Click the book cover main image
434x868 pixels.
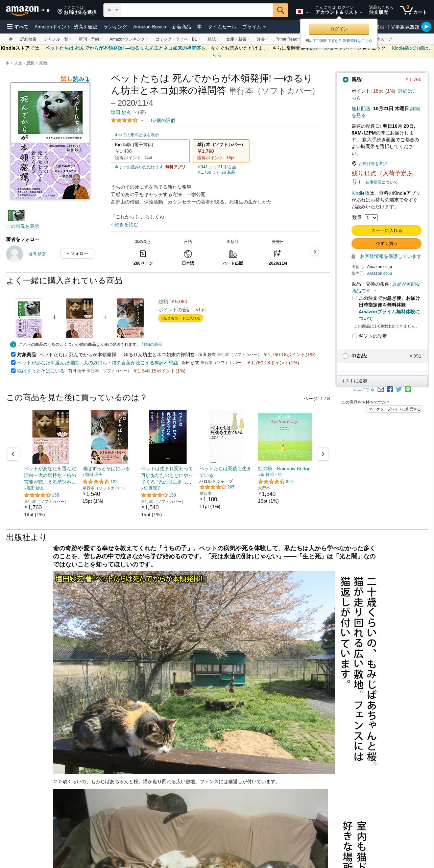click(x=50, y=141)
